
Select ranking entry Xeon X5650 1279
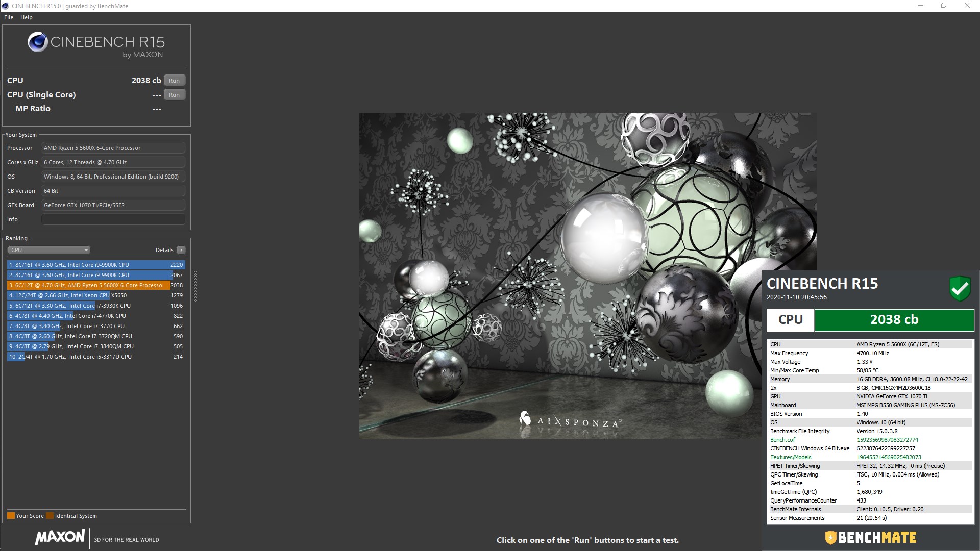(x=96, y=295)
